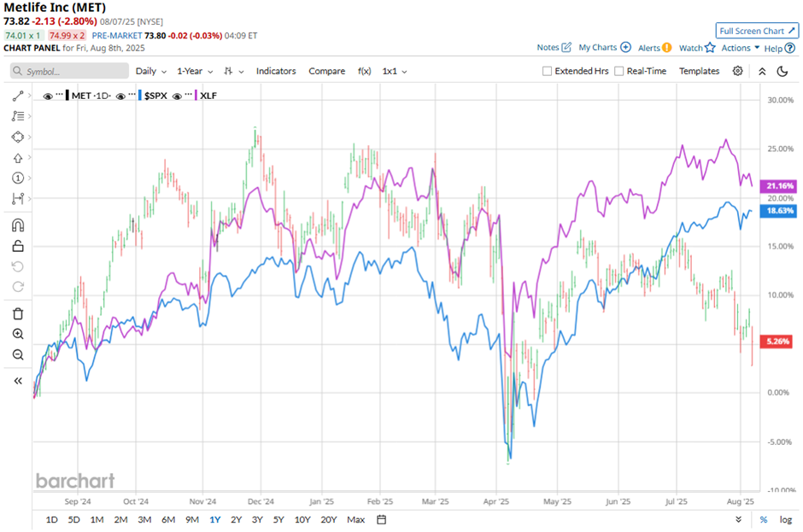Open the calendar date range icon
803x532 pixels.
pyautogui.click(x=382, y=520)
